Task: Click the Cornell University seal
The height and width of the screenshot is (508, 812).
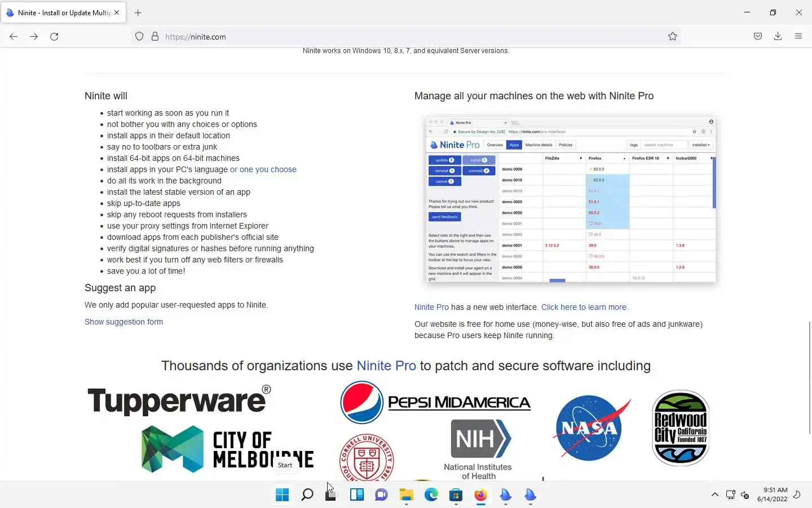Action: pyautogui.click(x=367, y=458)
